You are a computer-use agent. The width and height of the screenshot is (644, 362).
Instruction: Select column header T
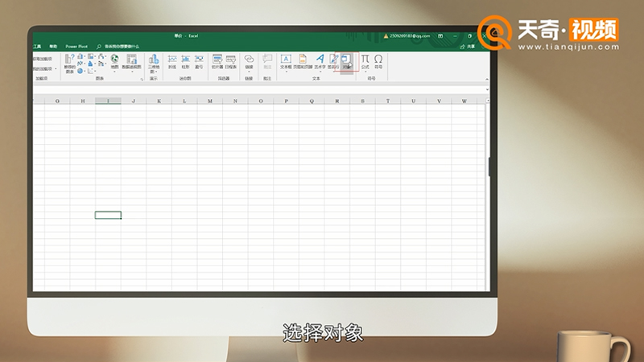pyautogui.click(x=388, y=101)
